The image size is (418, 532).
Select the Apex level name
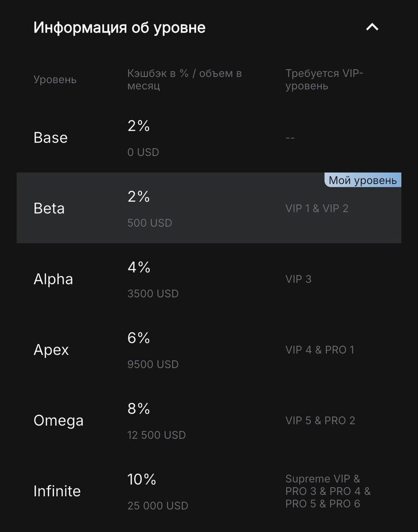click(x=51, y=350)
